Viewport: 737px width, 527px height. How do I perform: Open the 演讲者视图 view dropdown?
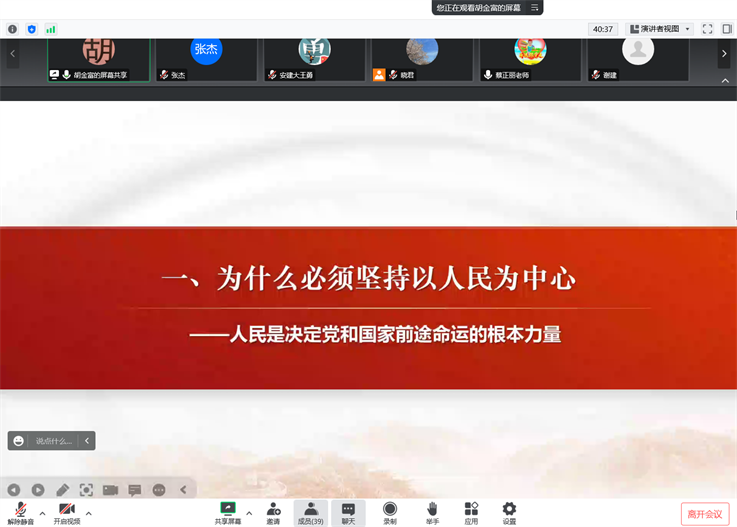coord(659,29)
